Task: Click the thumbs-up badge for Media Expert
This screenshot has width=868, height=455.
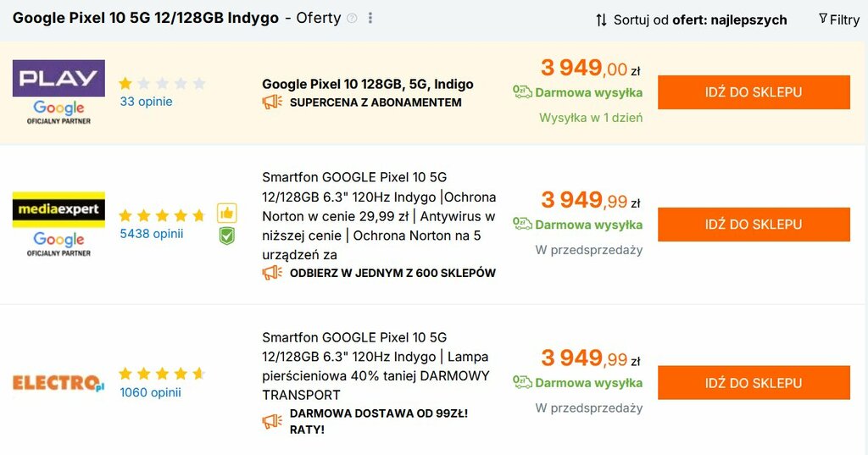Action: point(227,213)
